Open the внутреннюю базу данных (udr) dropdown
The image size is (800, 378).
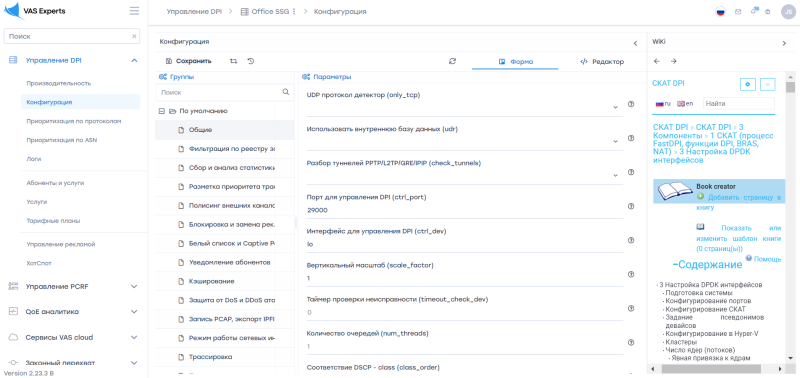[465, 141]
